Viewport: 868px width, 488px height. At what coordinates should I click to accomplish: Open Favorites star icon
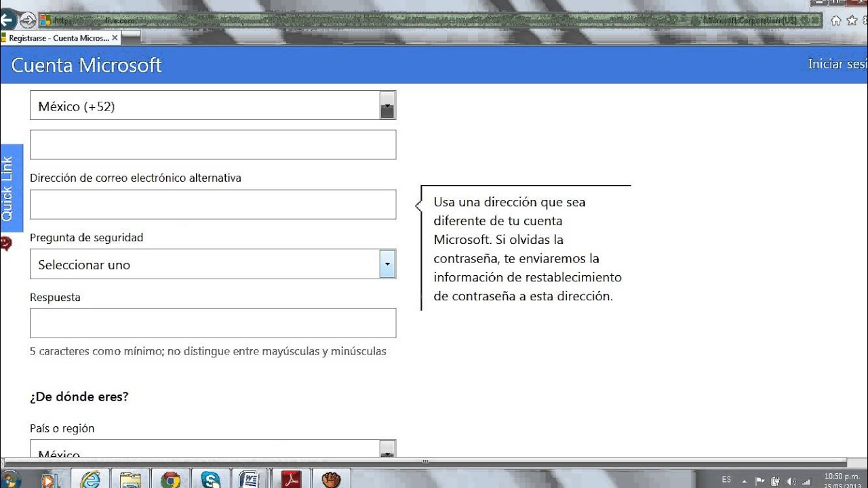pyautogui.click(x=852, y=20)
